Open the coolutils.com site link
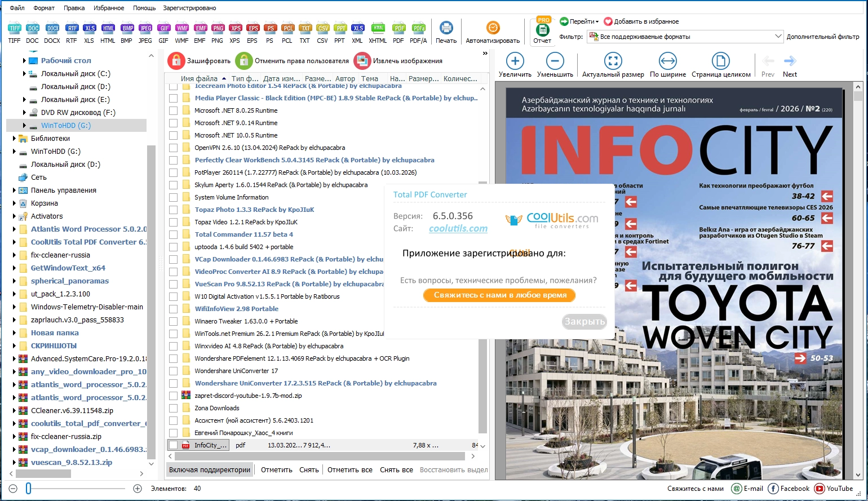This screenshot has height=501, width=868. 458,228
